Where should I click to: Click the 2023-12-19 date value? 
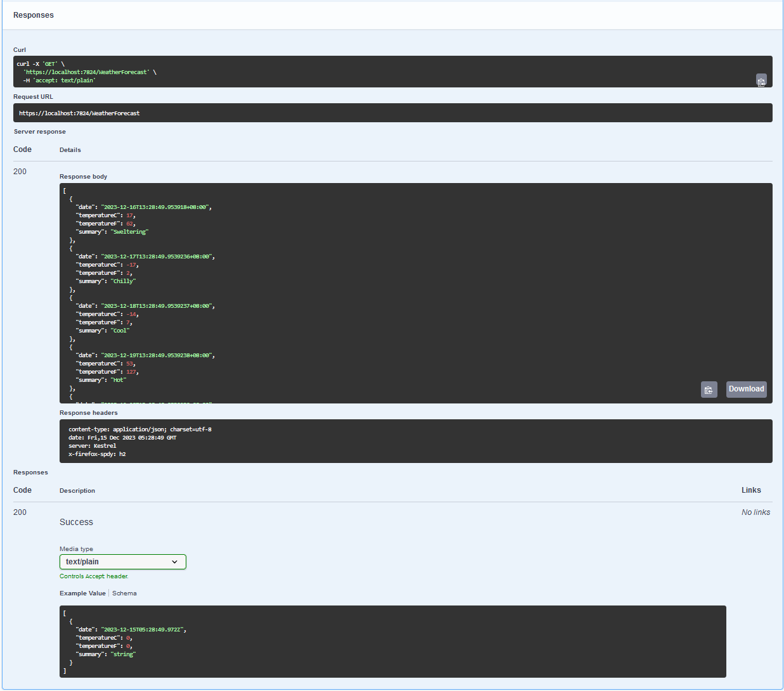(x=157, y=355)
